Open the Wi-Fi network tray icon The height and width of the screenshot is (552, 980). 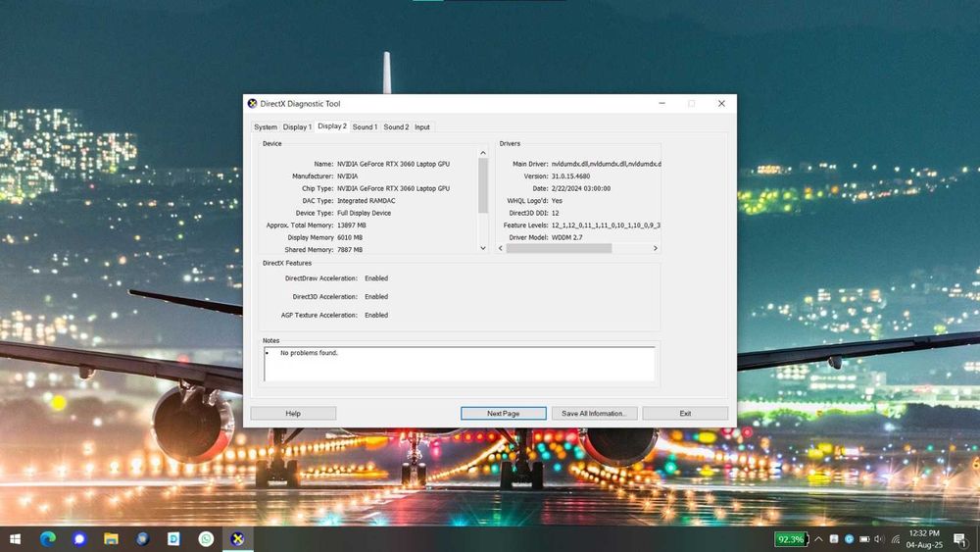(896, 539)
